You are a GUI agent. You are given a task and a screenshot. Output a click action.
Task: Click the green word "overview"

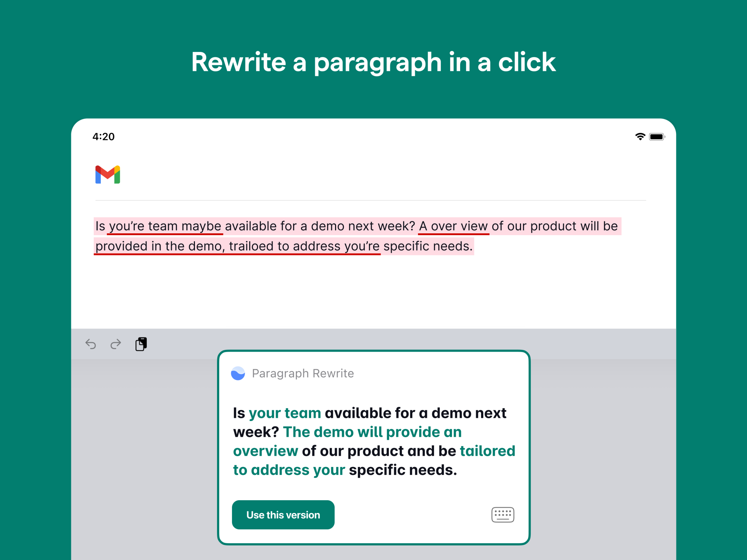coord(266,451)
